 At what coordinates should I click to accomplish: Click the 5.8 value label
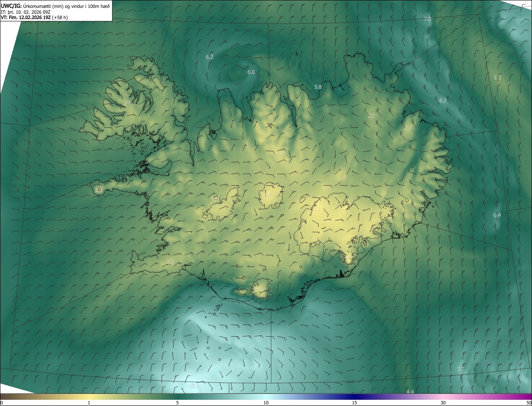point(318,87)
